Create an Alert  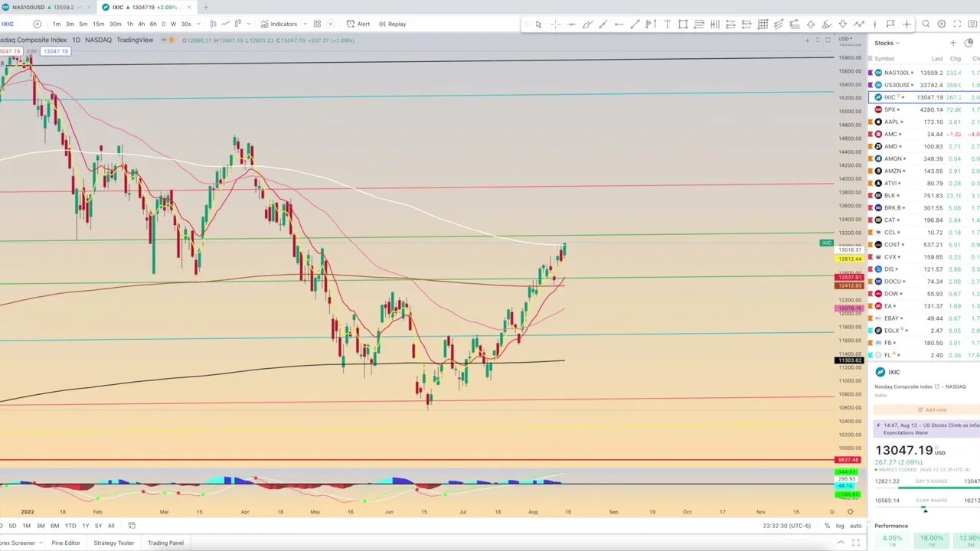coord(358,24)
